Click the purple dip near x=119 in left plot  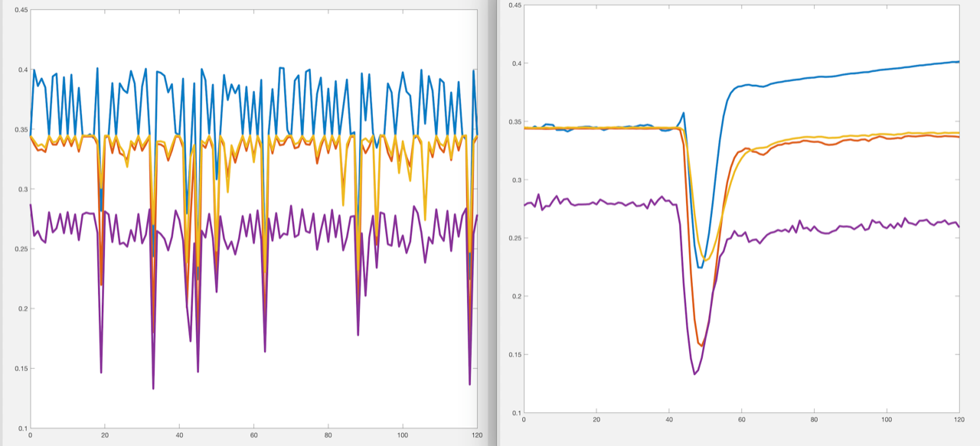coord(469,384)
